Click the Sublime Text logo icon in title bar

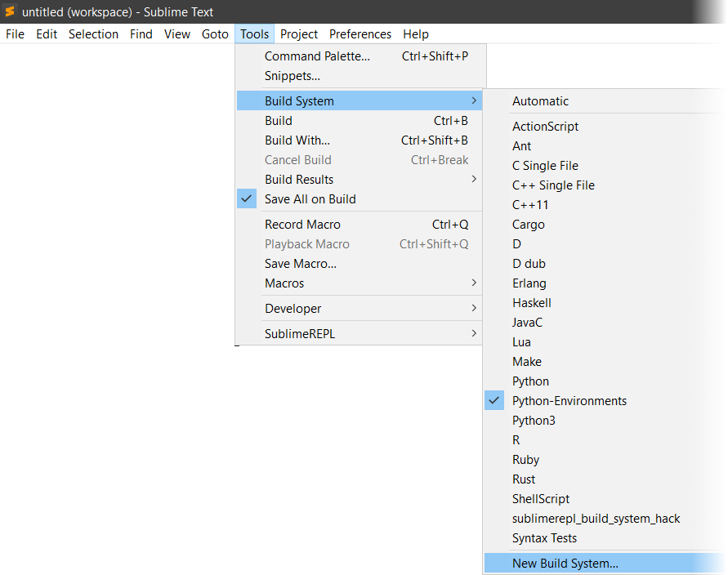tap(11, 11)
